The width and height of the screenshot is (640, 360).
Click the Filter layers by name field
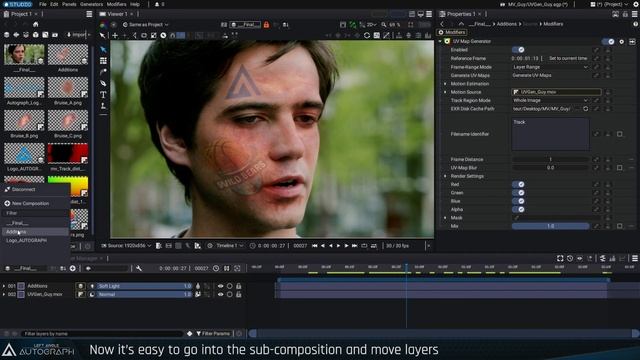[102, 333]
